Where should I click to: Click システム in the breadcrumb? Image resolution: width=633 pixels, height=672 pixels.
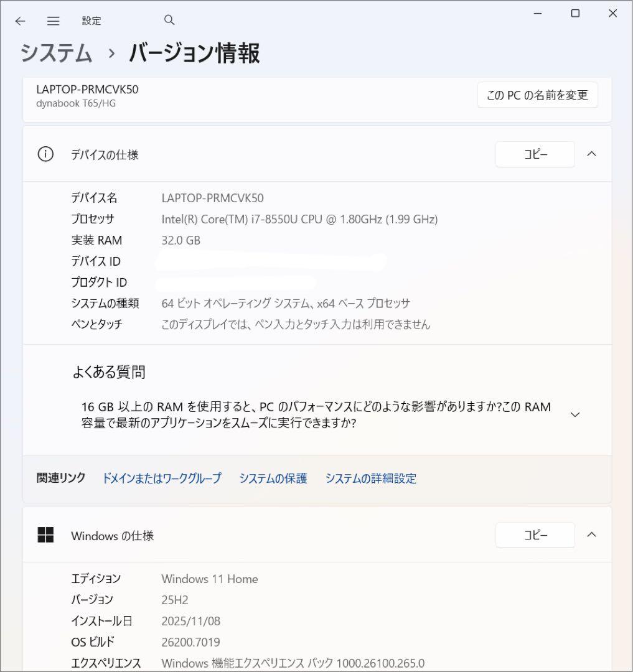pyautogui.click(x=57, y=54)
